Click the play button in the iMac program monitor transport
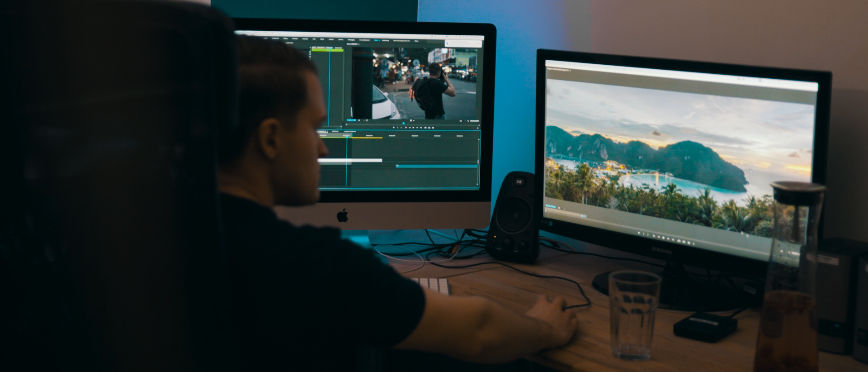This screenshot has width=868, height=372. (x=414, y=128)
